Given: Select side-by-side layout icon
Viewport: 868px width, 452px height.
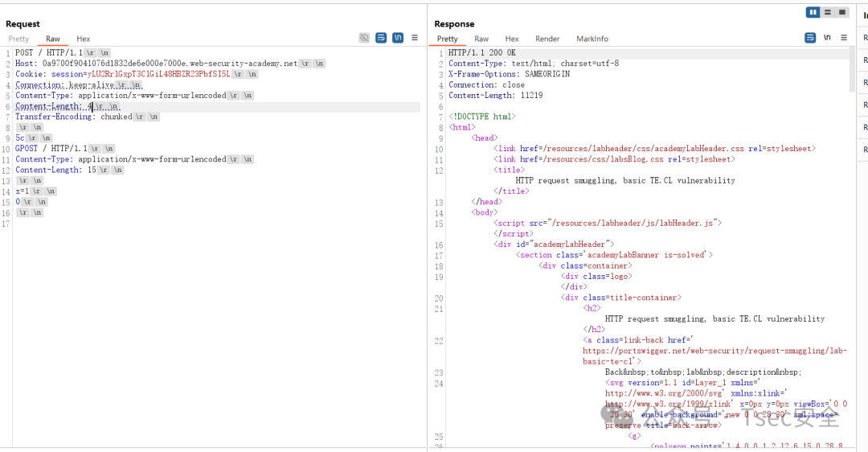Looking at the screenshot, I should coord(813,12).
